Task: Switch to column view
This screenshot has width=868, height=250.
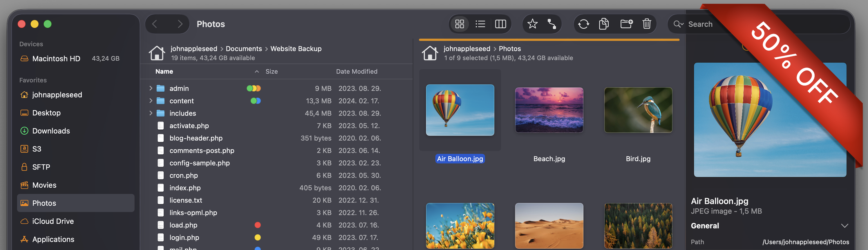Action: pos(500,24)
